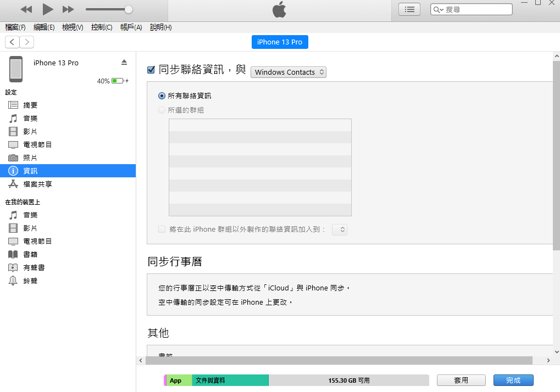Open 摘要 in the sidebar
560x392 pixels.
(30, 105)
